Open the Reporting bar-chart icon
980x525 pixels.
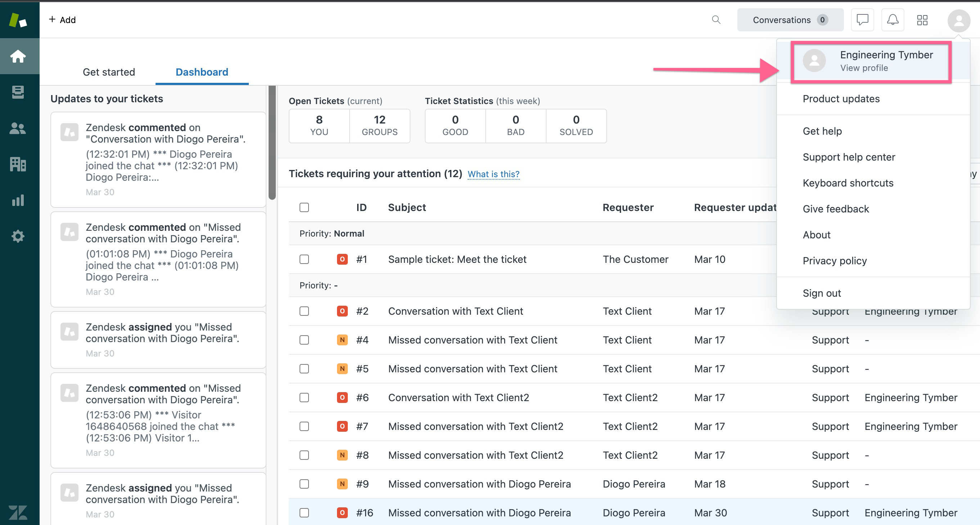pyautogui.click(x=18, y=201)
